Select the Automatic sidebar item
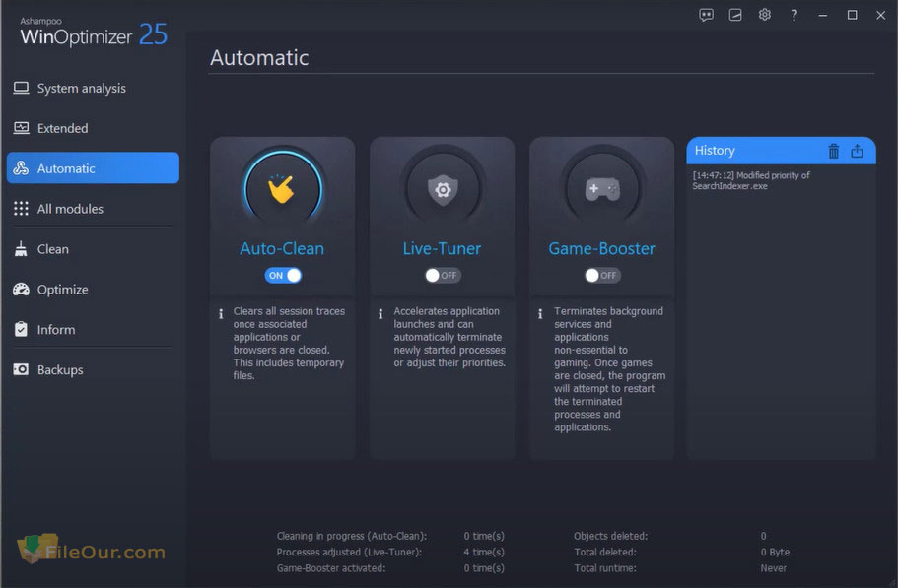Viewport: 898px width, 588px height. (x=93, y=168)
